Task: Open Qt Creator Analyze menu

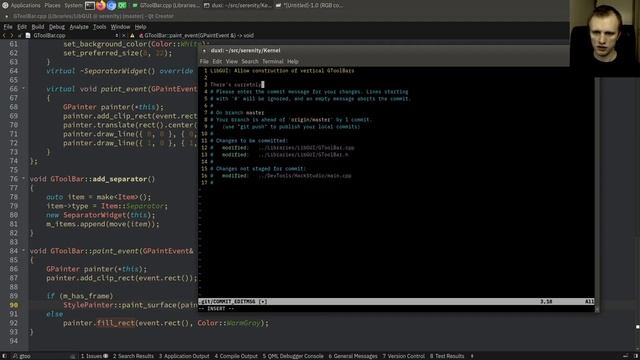Action: tap(79, 27)
